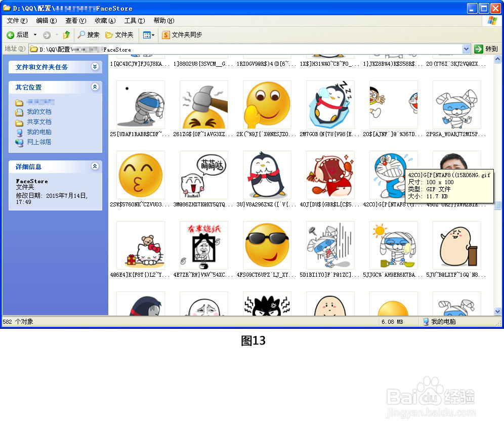Open the Back history dropdown arrow
Screen dimensions: 504x430
35,35
